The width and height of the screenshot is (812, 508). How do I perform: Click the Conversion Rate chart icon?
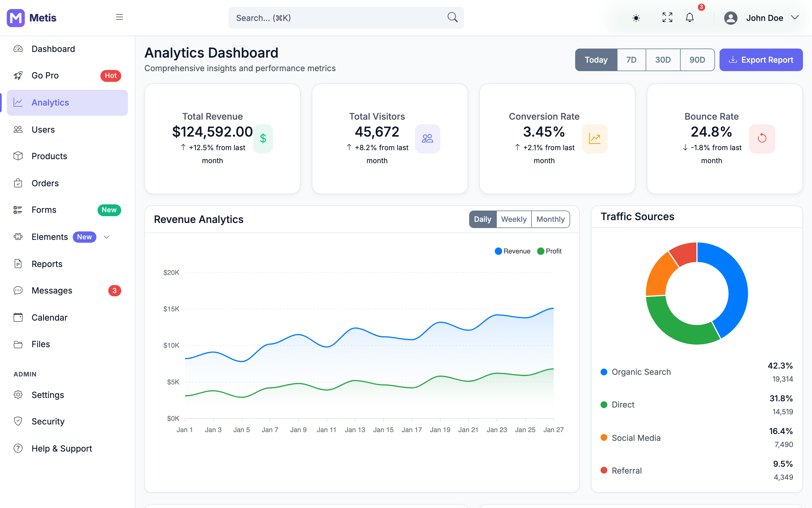[x=595, y=139]
